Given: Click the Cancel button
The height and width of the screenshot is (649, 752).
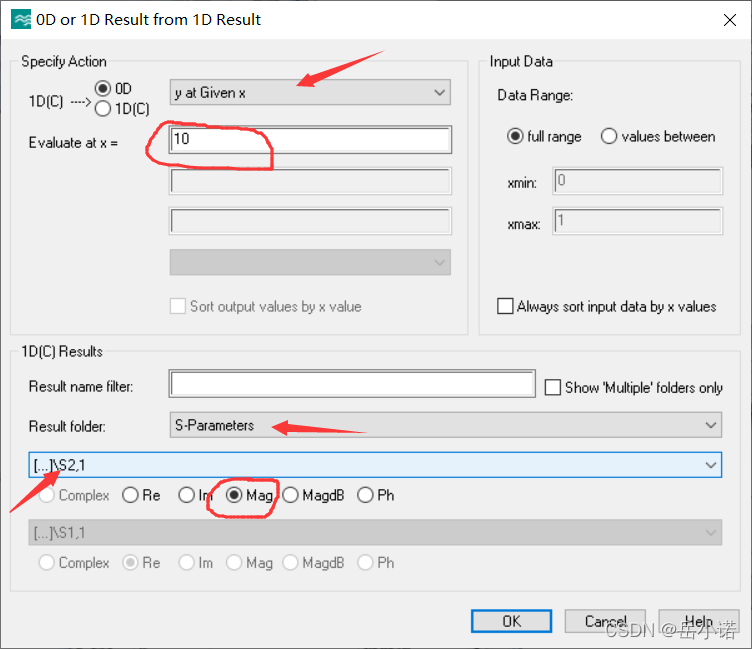Looking at the screenshot, I should 605,621.
